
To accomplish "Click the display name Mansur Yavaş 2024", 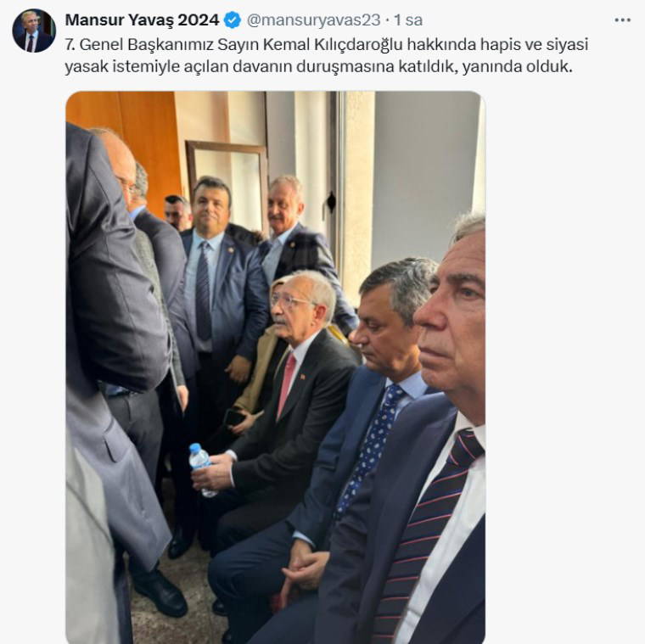I will tap(143, 20).
